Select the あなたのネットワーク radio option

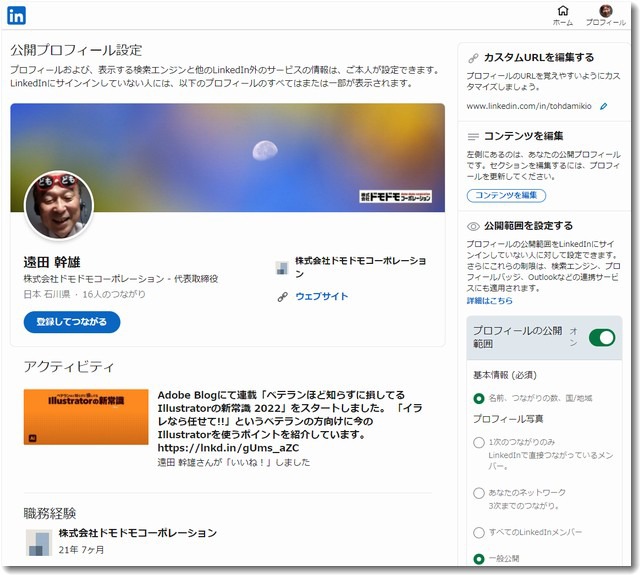(x=478, y=493)
